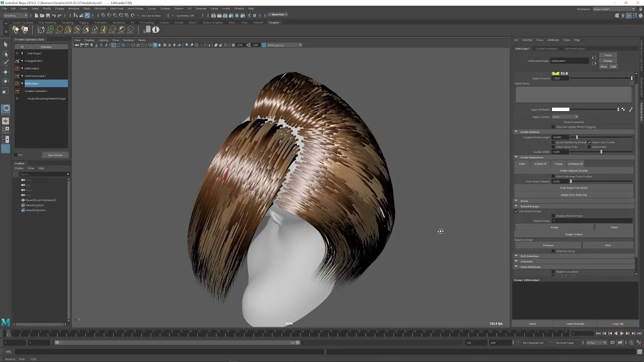Viewport: 644px width, 362px height.
Task: Click the Undo arrow in status line
Action: (54, 16)
